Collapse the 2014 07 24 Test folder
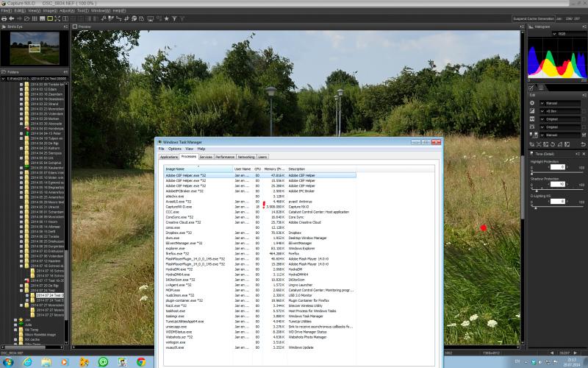Screen dimensions: 588x368 [x=21, y=291]
